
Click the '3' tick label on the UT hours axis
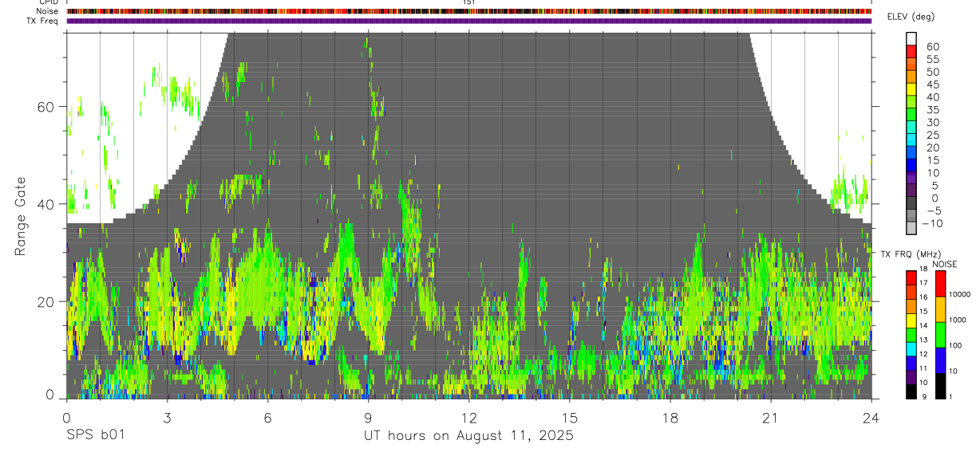(x=167, y=418)
